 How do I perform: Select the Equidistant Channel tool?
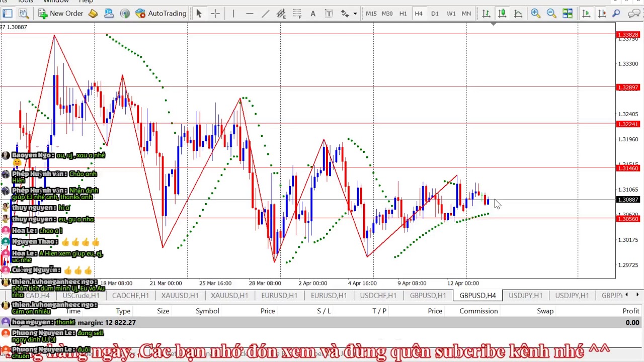[x=281, y=14]
